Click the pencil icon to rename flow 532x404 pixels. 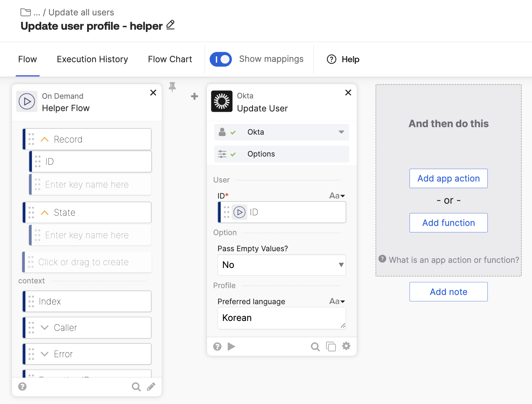(170, 25)
